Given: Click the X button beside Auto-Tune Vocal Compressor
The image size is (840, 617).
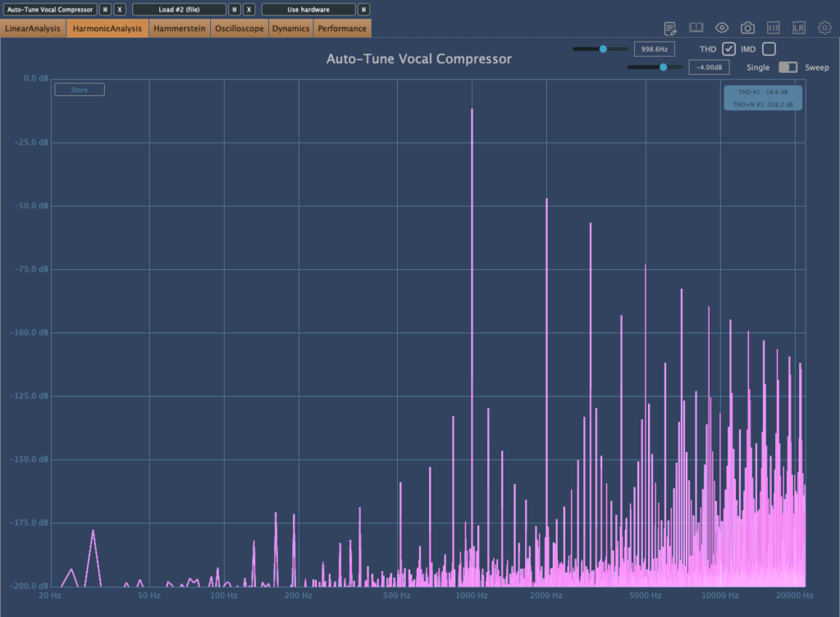Looking at the screenshot, I should [x=120, y=10].
